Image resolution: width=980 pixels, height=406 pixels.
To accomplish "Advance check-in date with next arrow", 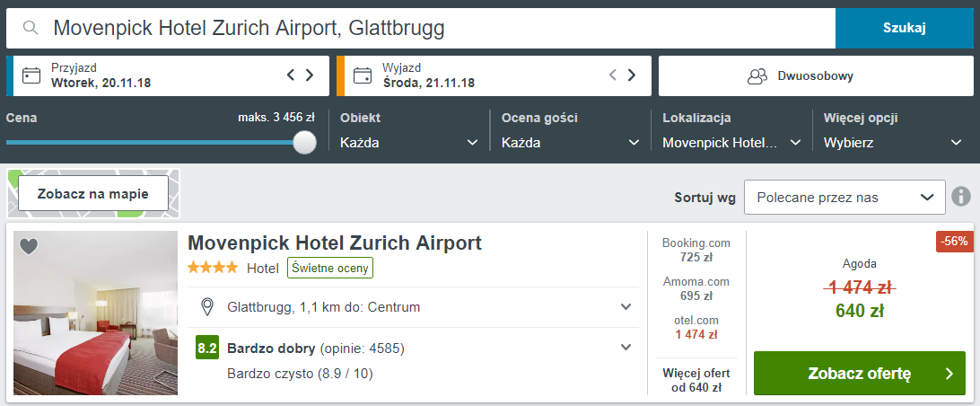I will point(310,75).
